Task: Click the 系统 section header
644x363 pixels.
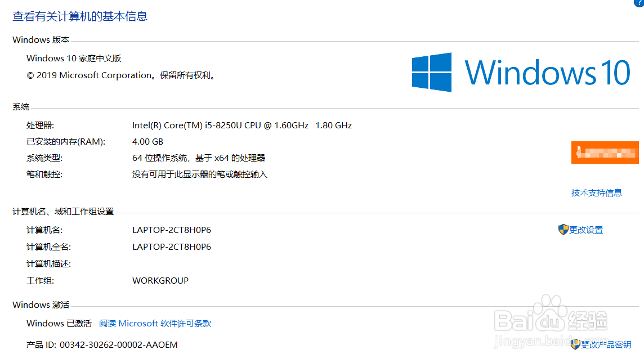Action: 21,107
